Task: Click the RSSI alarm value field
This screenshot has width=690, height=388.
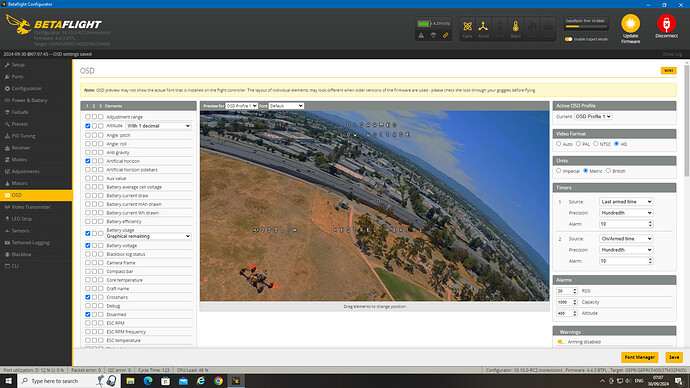Action: click(x=566, y=291)
